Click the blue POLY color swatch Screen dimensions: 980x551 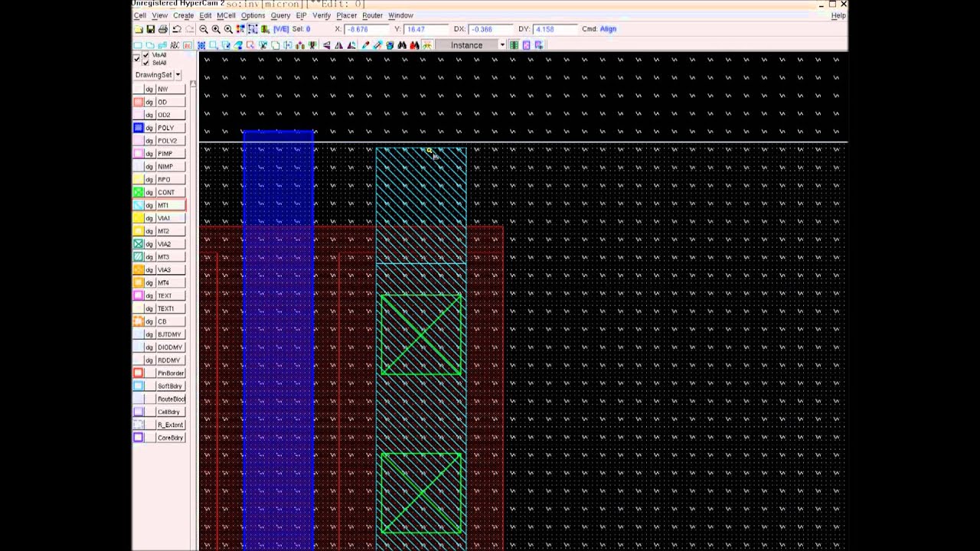(139, 128)
